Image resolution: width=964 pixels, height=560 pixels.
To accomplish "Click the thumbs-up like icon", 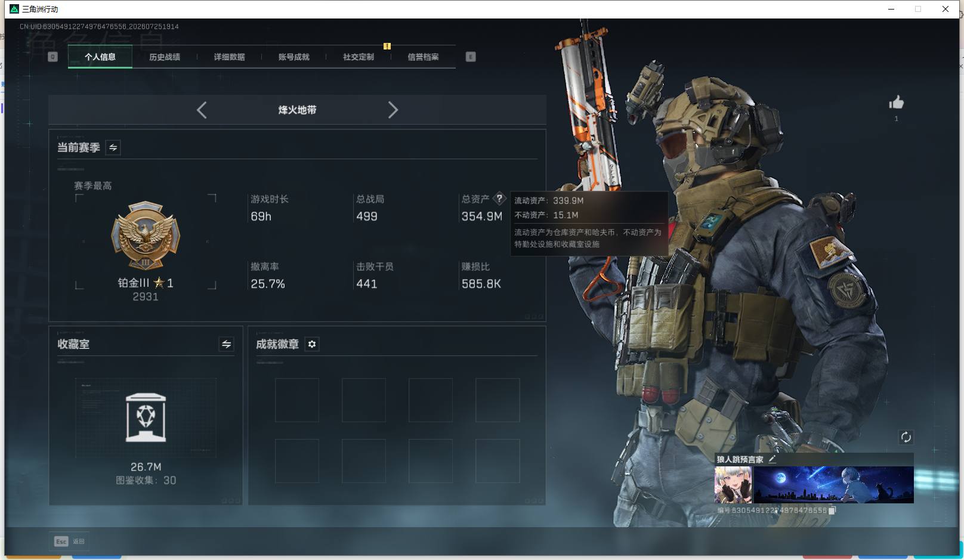I will tap(896, 103).
